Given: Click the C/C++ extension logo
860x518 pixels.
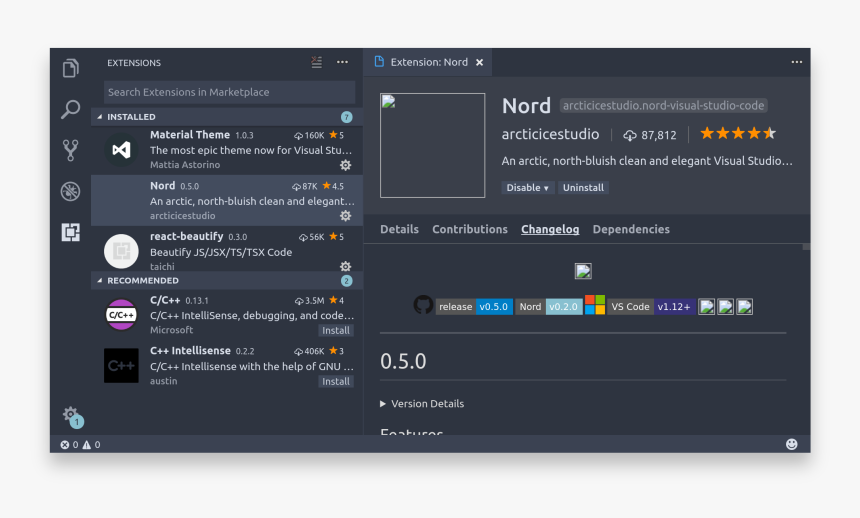Looking at the screenshot, I should click(121, 314).
